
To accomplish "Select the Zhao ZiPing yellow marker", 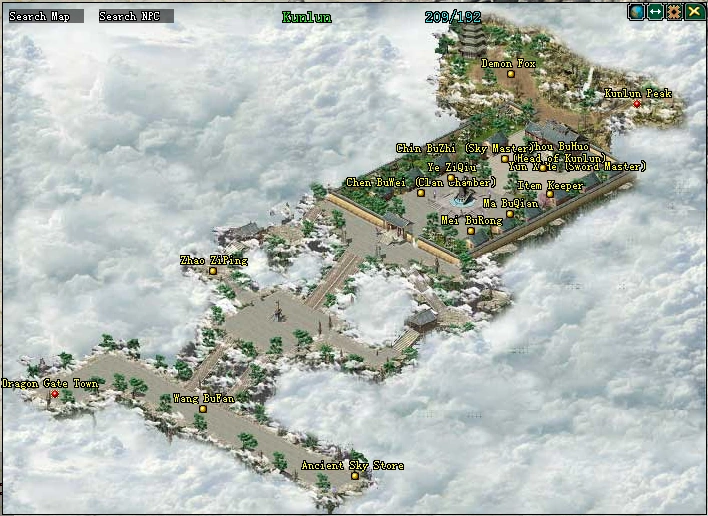I will tap(213, 271).
